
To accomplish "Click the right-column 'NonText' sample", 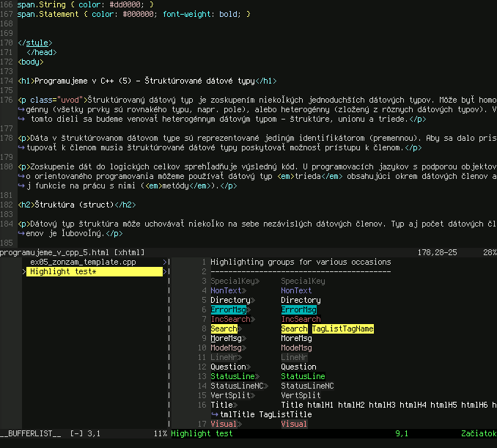I will (x=296, y=290).
